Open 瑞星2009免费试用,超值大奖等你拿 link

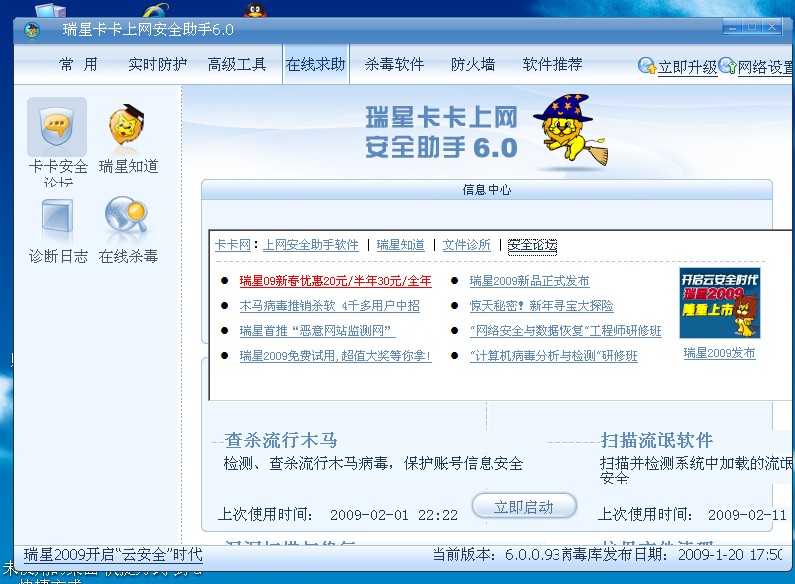click(x=335, y=356)
